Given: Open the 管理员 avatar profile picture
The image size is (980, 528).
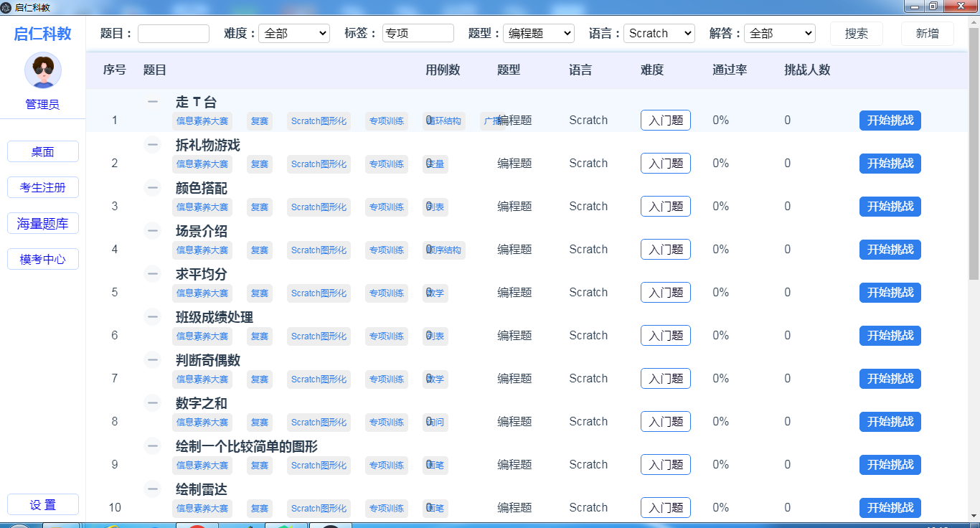Looking at the screenshot, I should (42, 70).
